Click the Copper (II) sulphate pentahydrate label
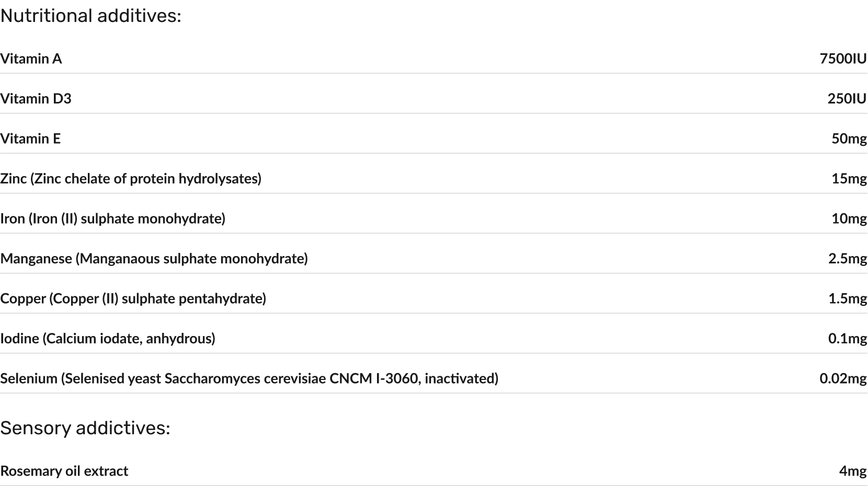This screenshot has height=486, width=868. point(133,298)
